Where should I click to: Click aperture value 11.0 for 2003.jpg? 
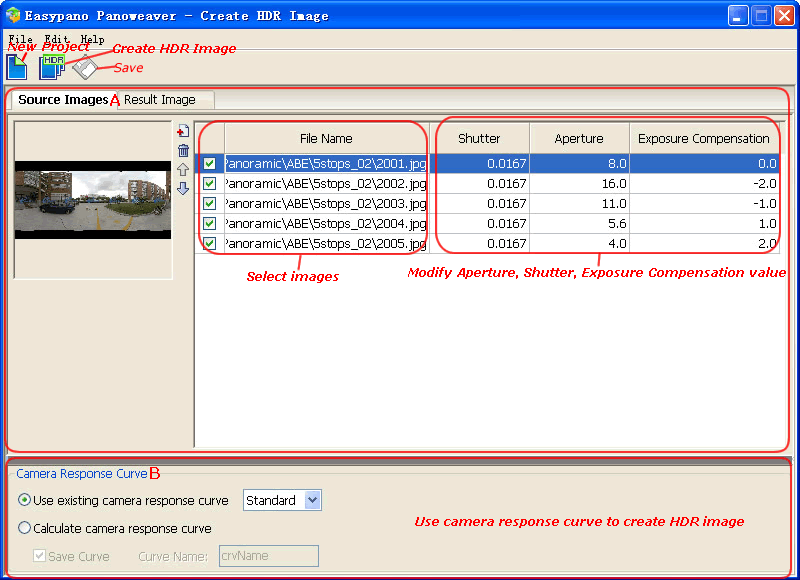[579, 204]
